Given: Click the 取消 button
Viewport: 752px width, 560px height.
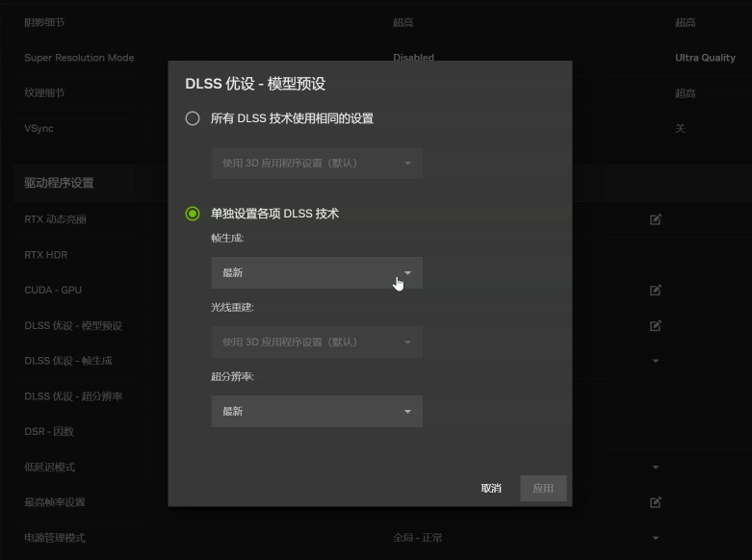Looking at the screenshot, I should coord(491,488).
